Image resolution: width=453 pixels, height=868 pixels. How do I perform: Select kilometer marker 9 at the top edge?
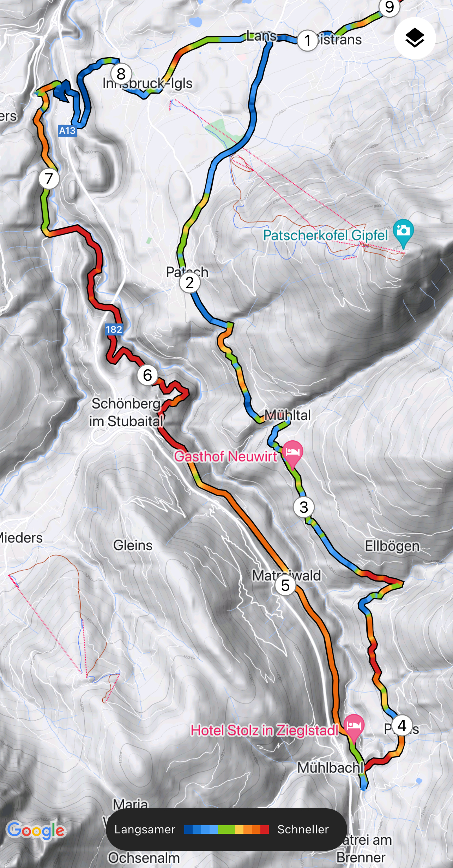389,7
